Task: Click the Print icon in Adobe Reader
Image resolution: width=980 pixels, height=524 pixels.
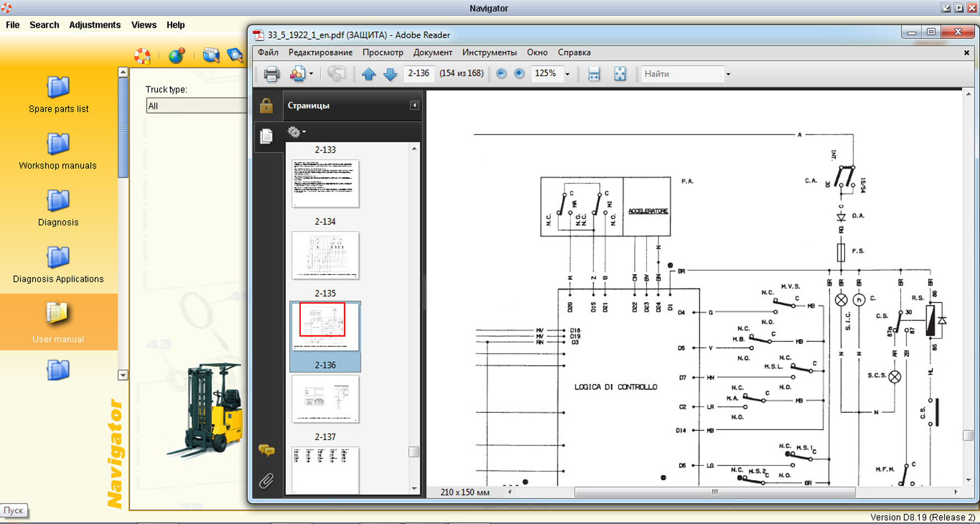Action: tap(272, 74)
